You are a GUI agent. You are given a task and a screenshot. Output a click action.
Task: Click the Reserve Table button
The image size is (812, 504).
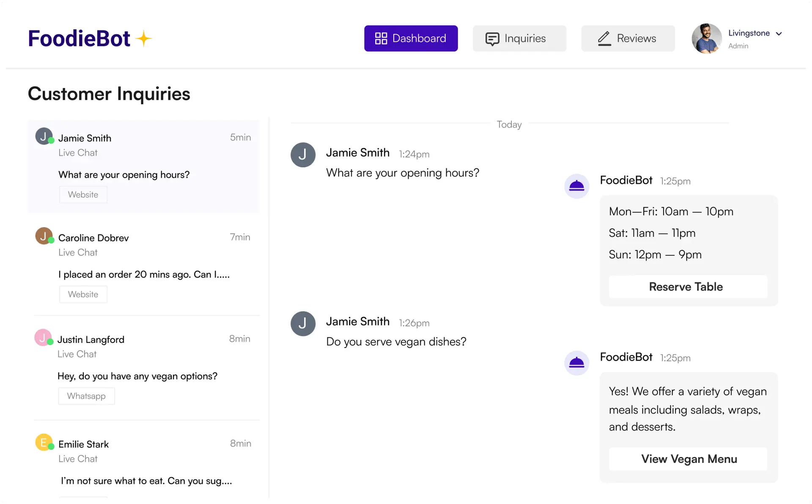pyautogui.click(x=686, y=287)
